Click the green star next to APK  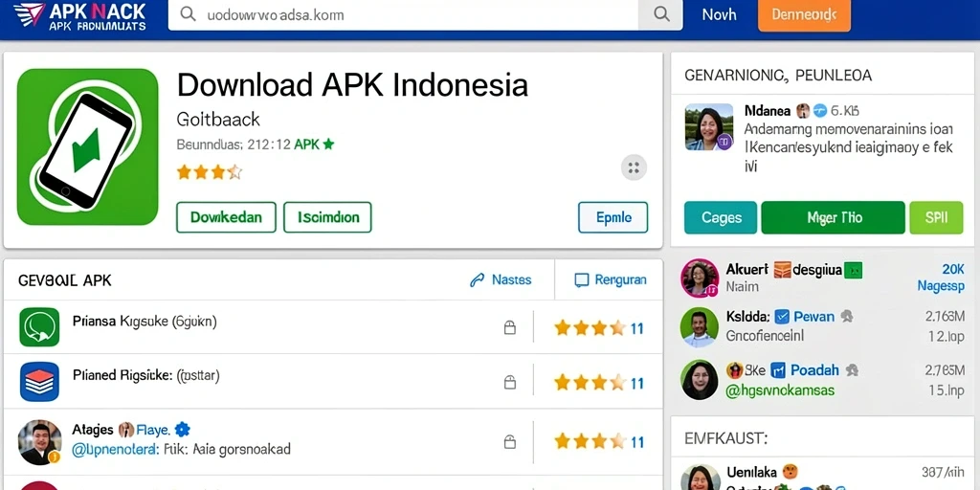pos(329,145)
